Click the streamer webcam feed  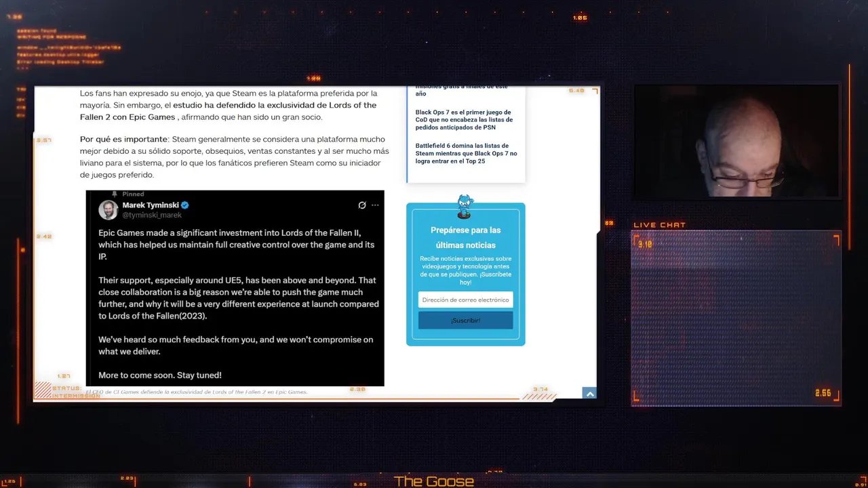736,141
